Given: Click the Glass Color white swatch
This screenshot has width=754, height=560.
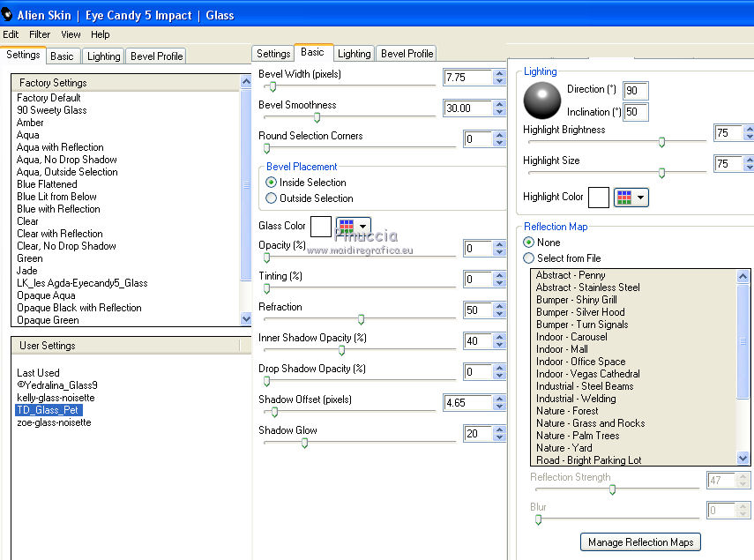Looking at the screenshot, I should tap(321, 227).
